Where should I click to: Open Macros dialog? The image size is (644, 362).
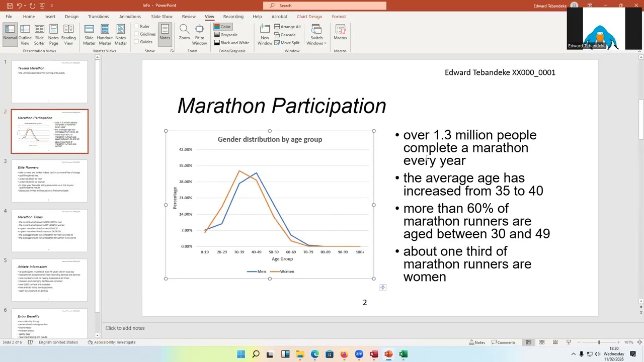click(340, 33)
